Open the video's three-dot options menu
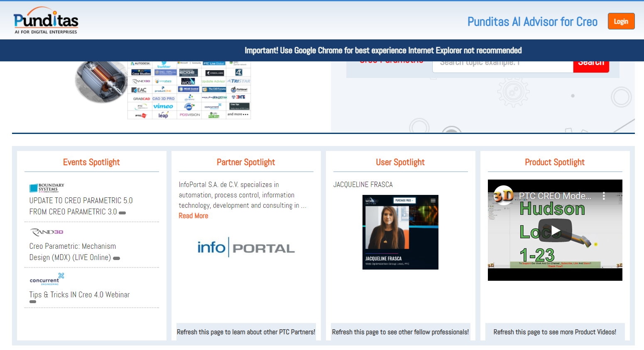The height and width of the screenshot is (350, 644). click(x=604, y=196)
